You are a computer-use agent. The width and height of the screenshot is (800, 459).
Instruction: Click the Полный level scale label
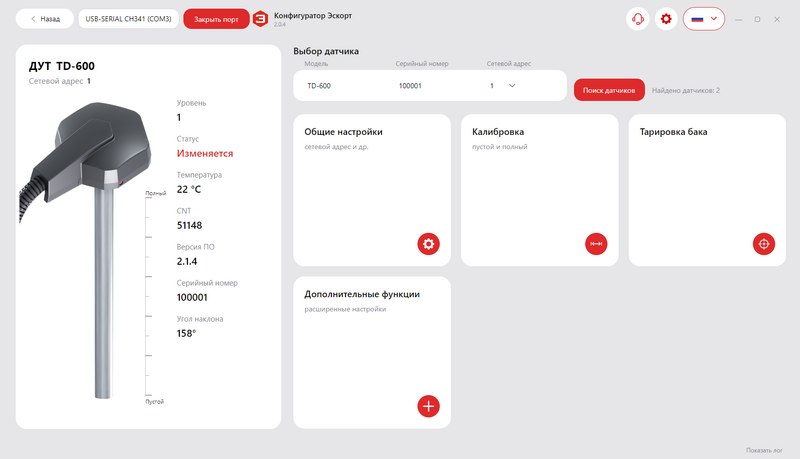156,193
